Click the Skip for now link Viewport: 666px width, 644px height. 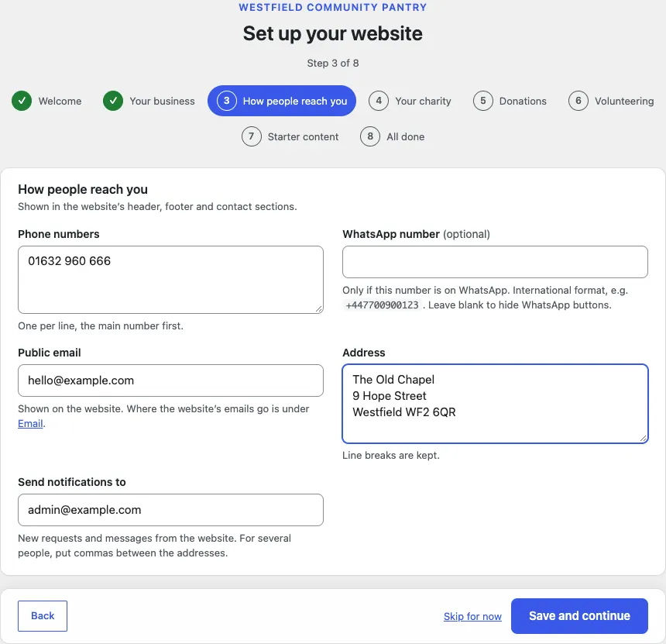click(x=472, y=616)
